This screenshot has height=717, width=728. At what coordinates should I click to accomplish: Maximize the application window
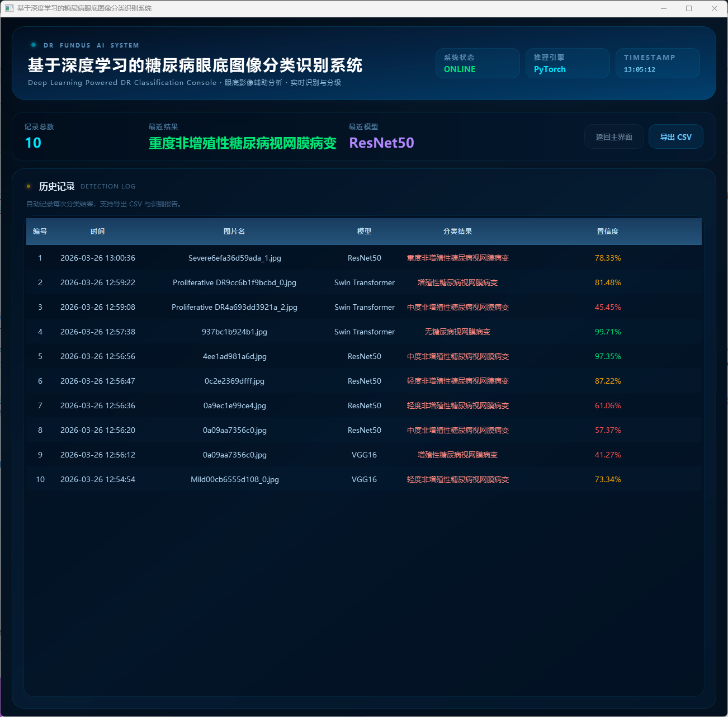coord(689,8)
